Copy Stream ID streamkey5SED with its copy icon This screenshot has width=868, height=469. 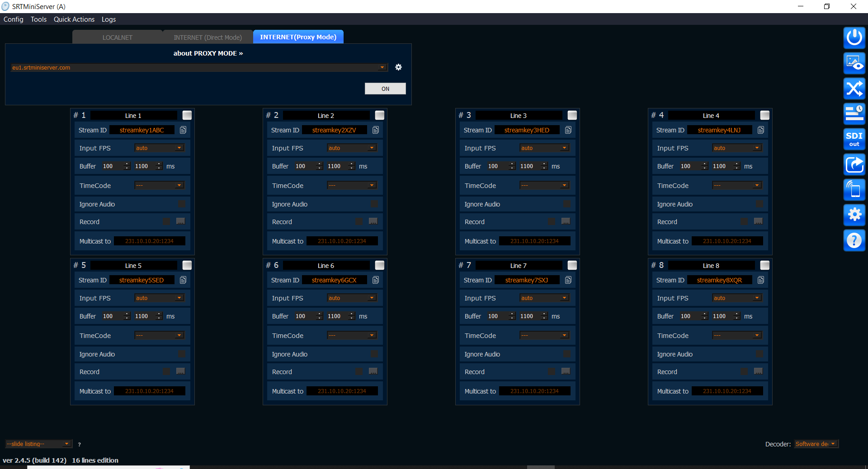(x=183, y=280)
